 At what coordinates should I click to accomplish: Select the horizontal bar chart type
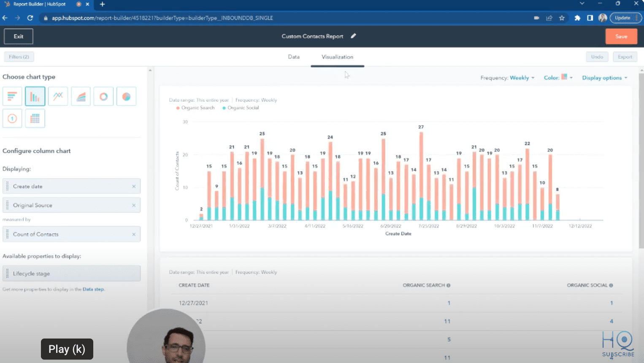12,96
